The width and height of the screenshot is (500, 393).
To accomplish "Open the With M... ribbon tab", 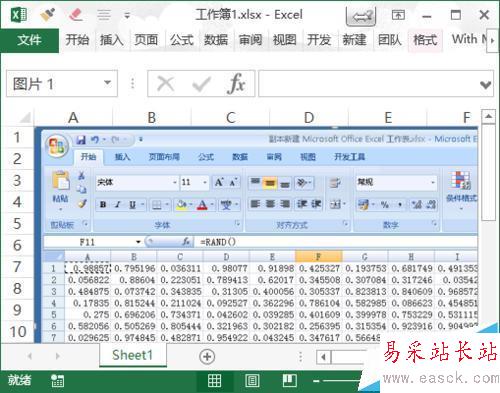I will click(468, 39).
